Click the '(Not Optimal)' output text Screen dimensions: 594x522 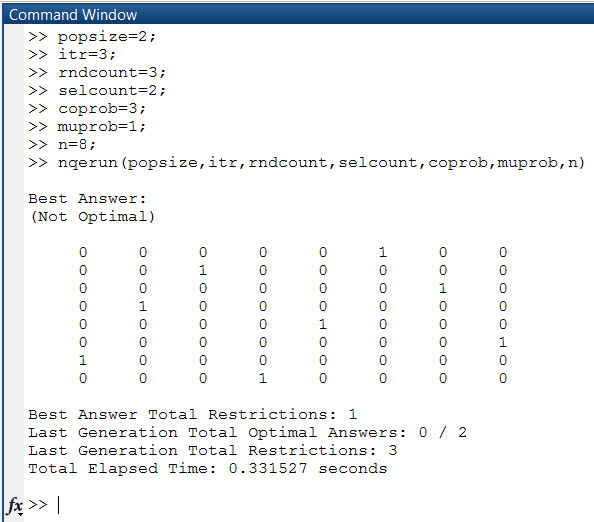92,217
